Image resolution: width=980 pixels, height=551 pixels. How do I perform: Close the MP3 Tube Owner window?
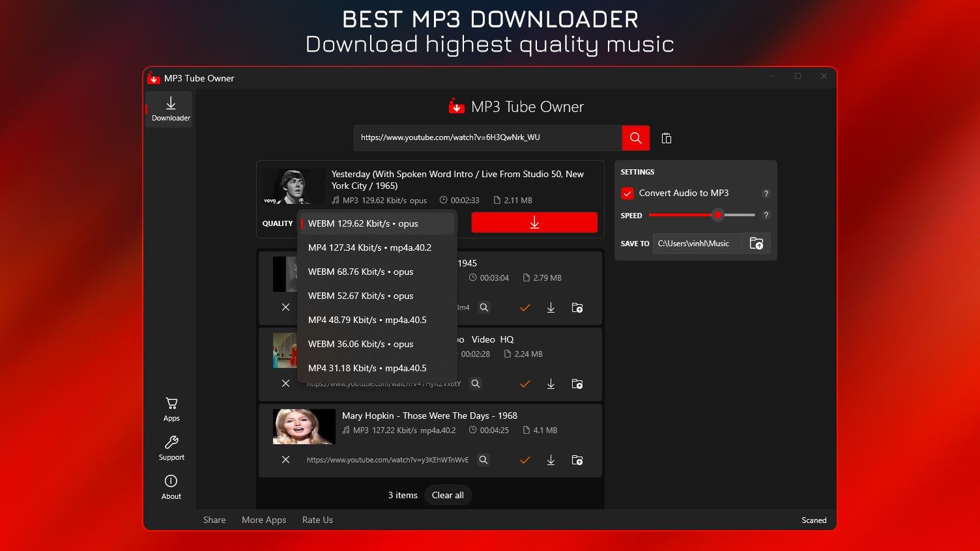coord(824,76)
